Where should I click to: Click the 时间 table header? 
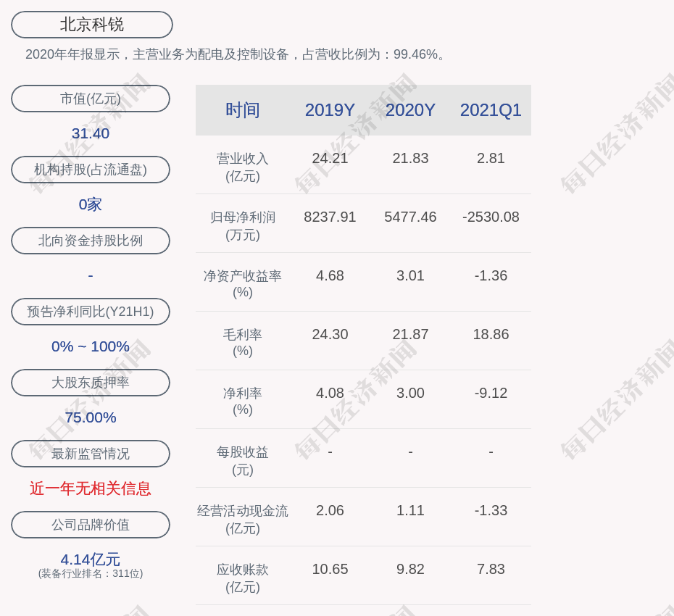tap(243, 110)
